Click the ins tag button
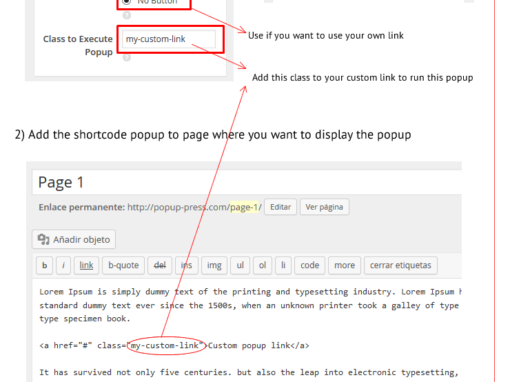The width and height of the screenshot is (510, 382). (187, 265)
